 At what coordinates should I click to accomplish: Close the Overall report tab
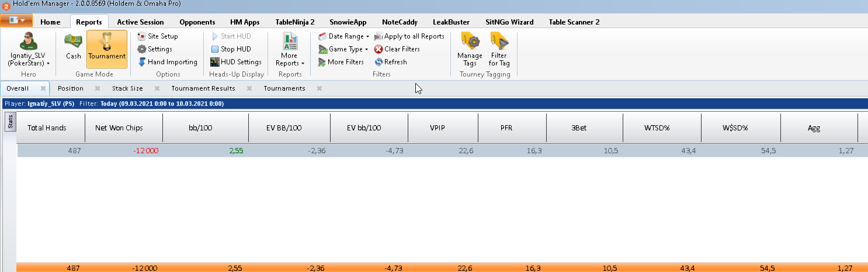click(x=43, y=88)
